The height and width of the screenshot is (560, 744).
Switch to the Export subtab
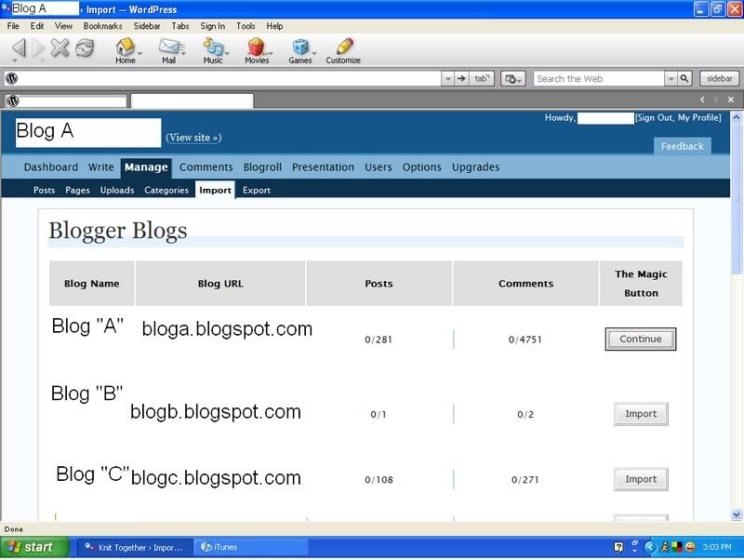click(257, 190)
